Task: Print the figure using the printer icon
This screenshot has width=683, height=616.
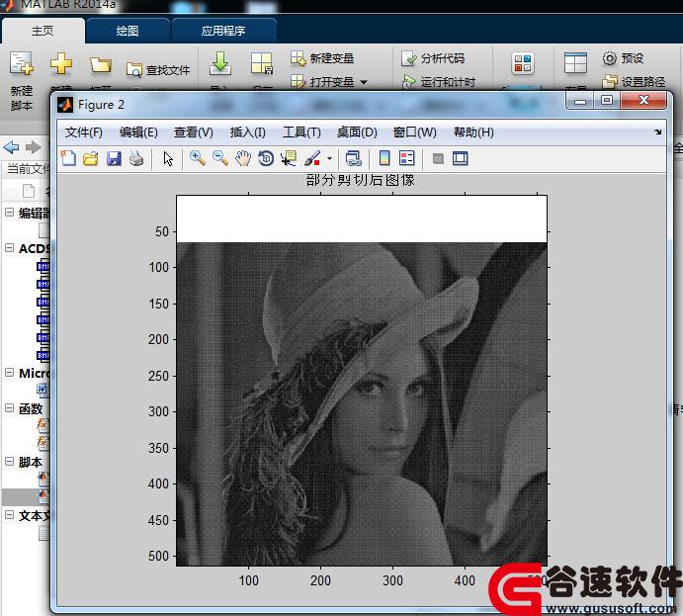Action: (136, 158)
